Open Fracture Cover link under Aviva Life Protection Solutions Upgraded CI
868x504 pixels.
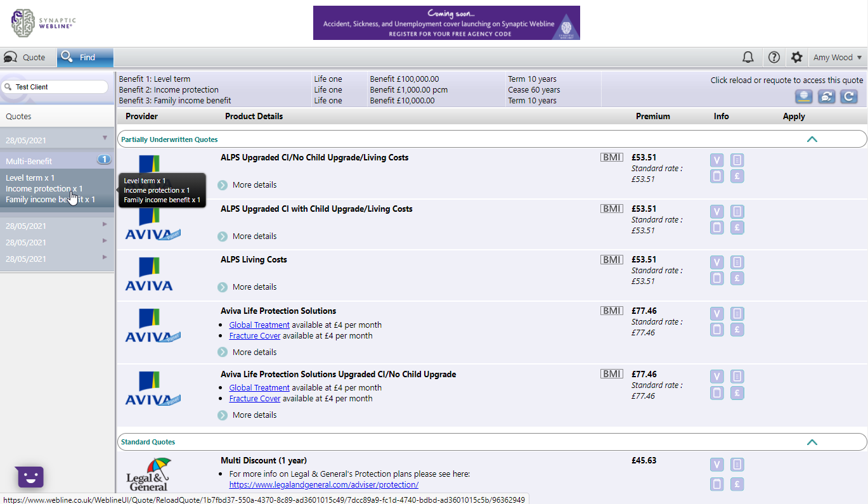click(255, 399)
